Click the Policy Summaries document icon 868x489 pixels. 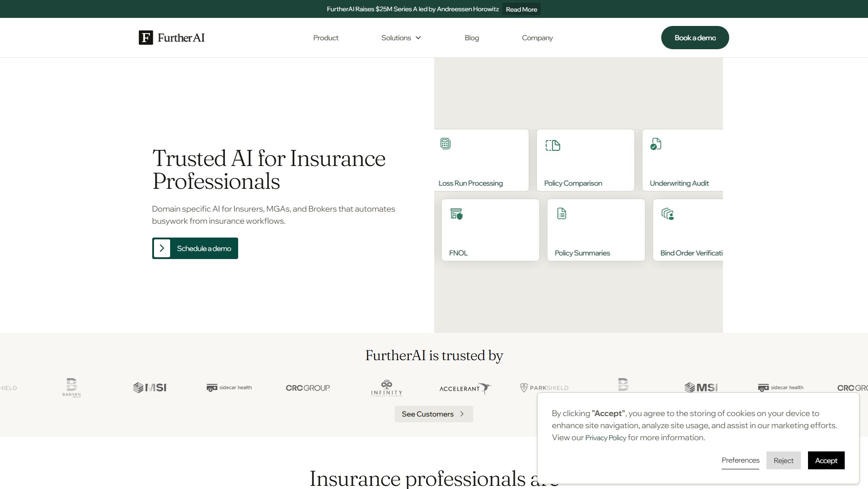(561, 213)
